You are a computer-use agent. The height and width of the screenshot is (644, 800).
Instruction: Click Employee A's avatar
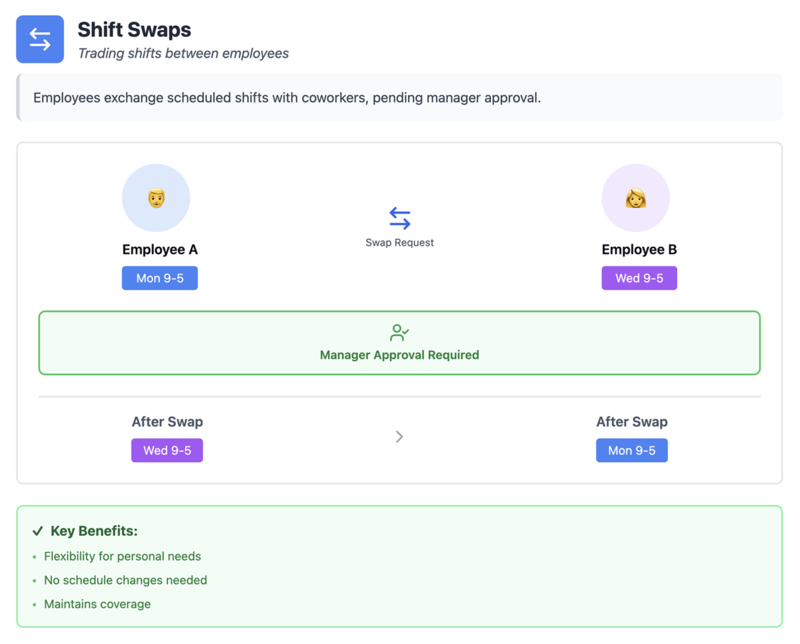(x=158, y=197)
